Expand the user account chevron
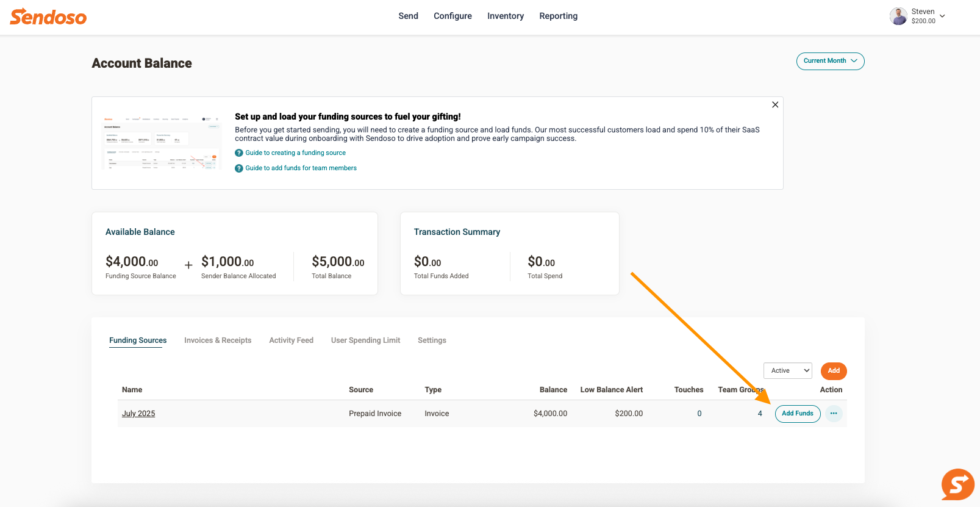The image size is (980, 507). tap(942, 16)
